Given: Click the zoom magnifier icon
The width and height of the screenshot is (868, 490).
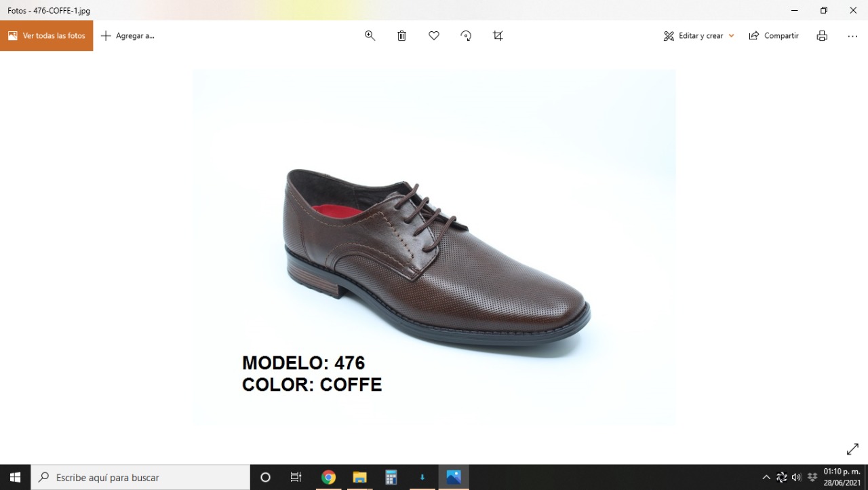Looking at the screenshot, I should coord(370,36).
